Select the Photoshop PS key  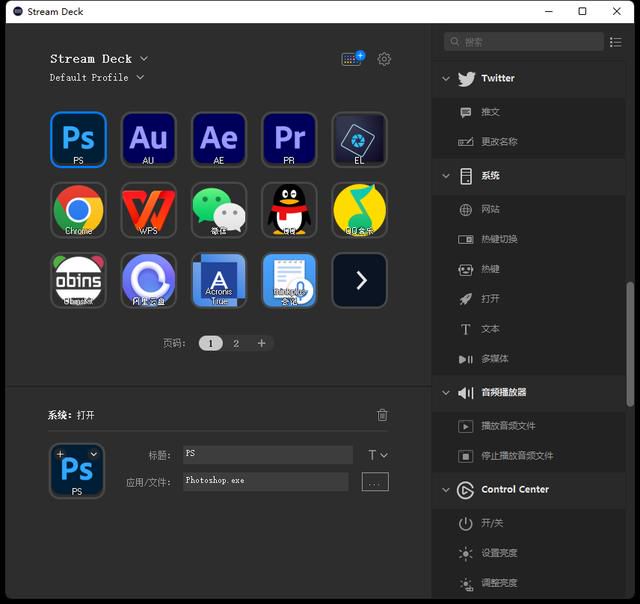(78, 140)
